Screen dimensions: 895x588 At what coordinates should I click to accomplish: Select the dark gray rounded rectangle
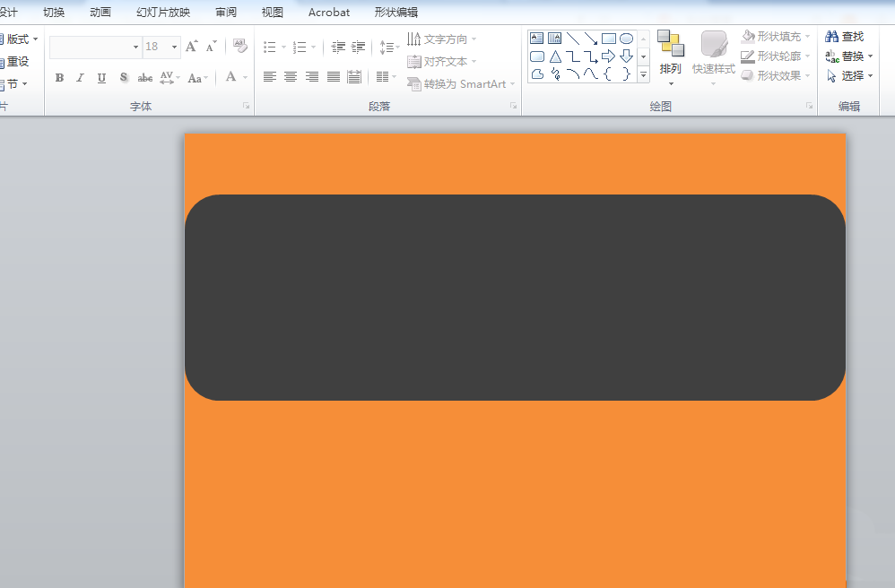pyautogui.click(x=515, y=297)
